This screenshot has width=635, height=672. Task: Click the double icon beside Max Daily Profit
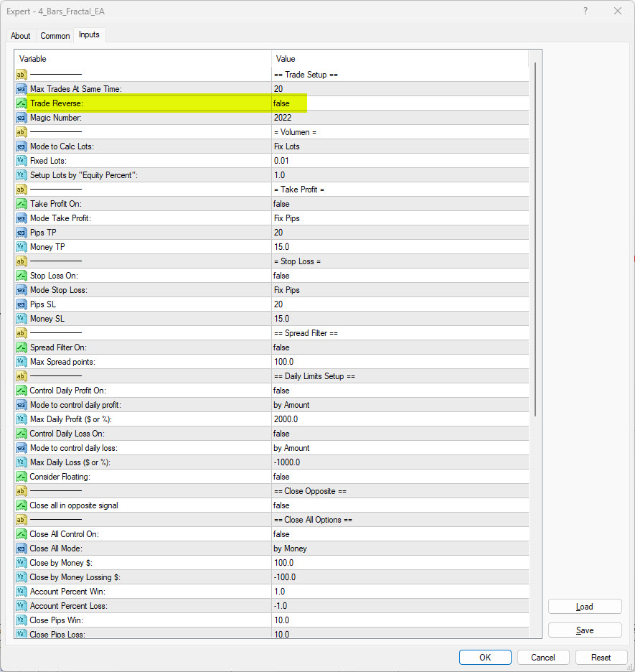pos(22,419)
